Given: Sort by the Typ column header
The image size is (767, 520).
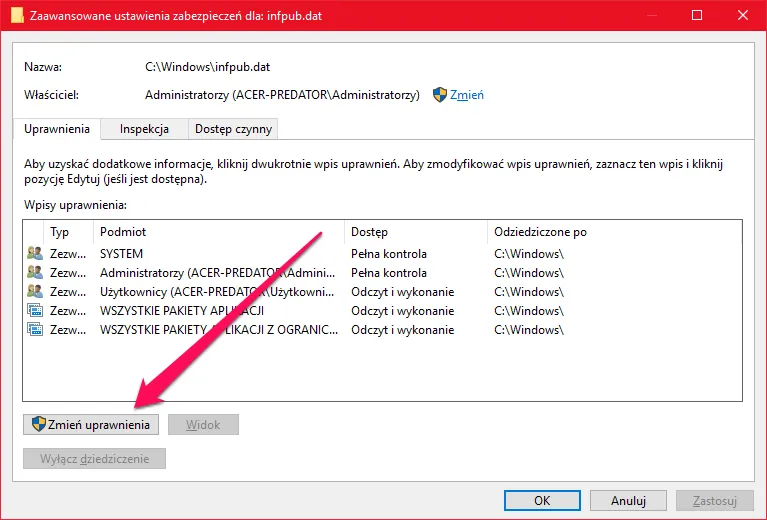Looking at the screenshot, I should tap(68, 232).
